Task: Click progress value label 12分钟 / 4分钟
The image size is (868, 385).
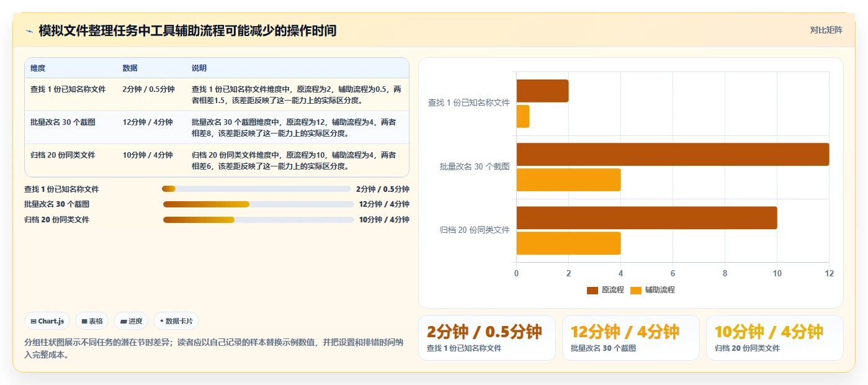Action: pos(384,204)
